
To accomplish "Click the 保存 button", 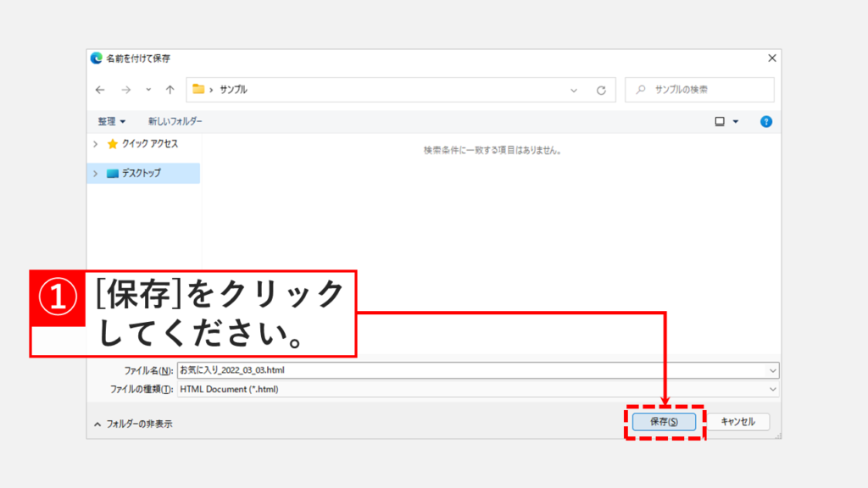I will click(x=665, y=421).
